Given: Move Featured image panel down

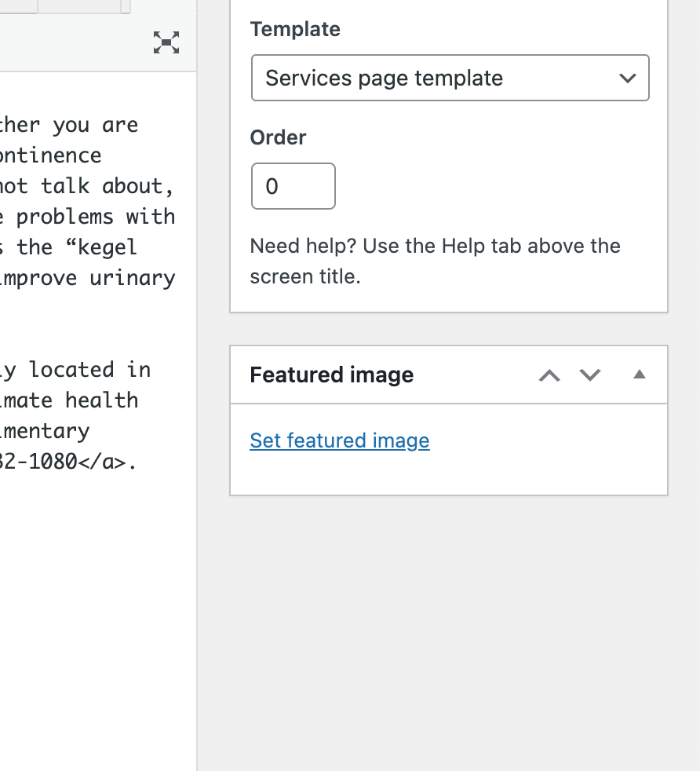Looking at the screenshot, I should coord(590,375).
